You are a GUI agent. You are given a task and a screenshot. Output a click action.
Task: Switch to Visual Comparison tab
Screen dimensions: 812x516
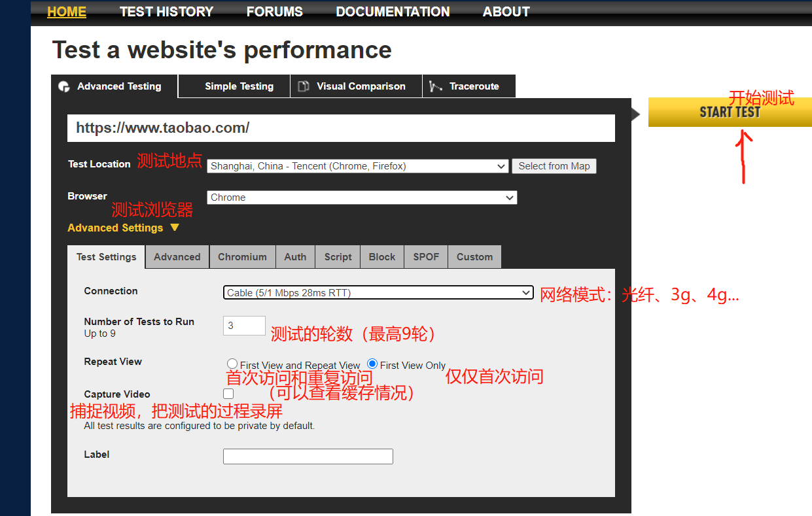point(357,86)
